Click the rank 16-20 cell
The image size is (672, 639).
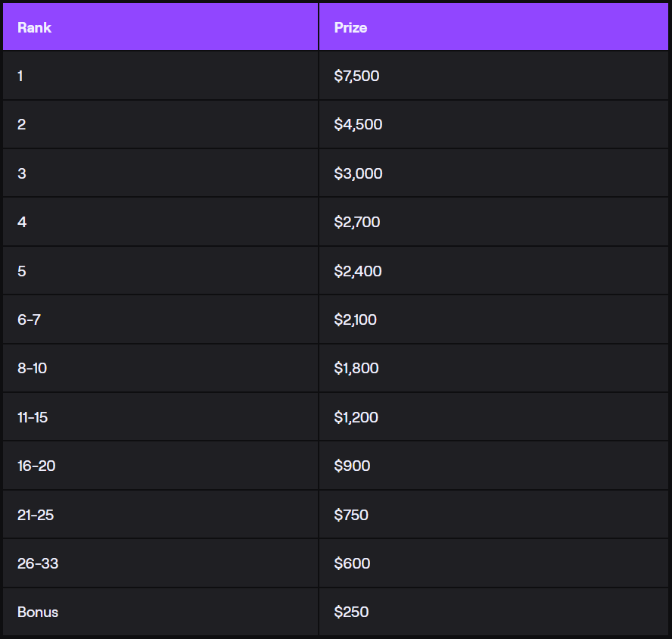tap(36, 466)
